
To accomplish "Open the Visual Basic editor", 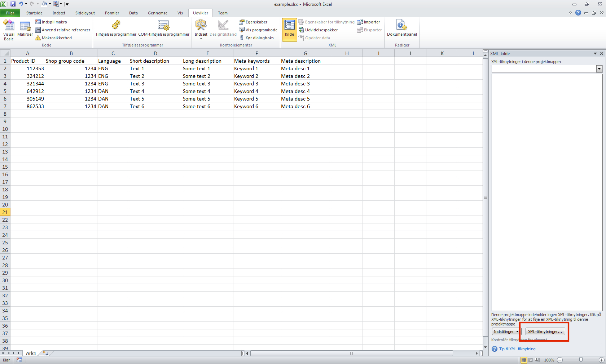I will pos(9,30).
